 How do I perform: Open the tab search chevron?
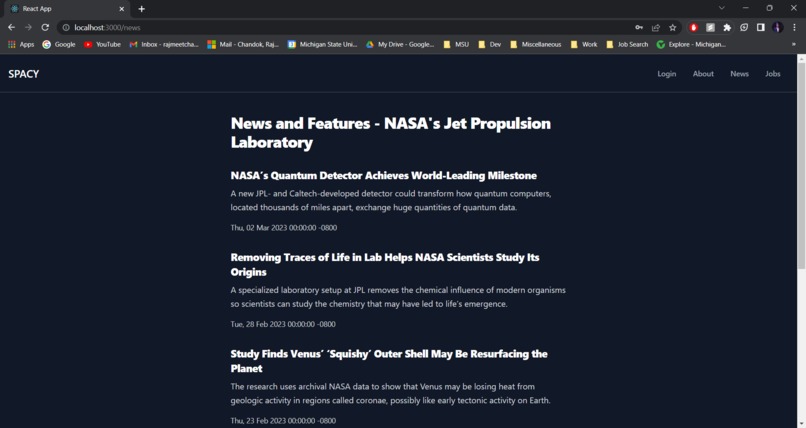pos(722,8)
